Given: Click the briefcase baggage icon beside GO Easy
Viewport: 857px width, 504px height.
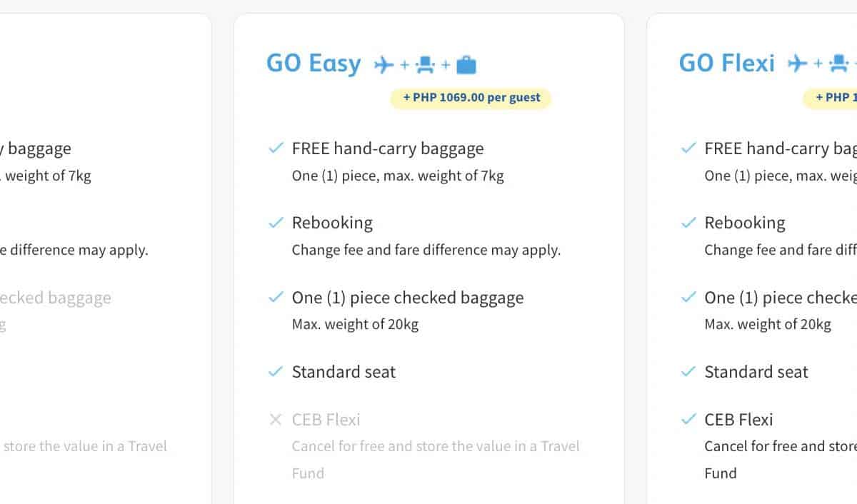Looking at the screenshot, I should click(x=466, y=65).
